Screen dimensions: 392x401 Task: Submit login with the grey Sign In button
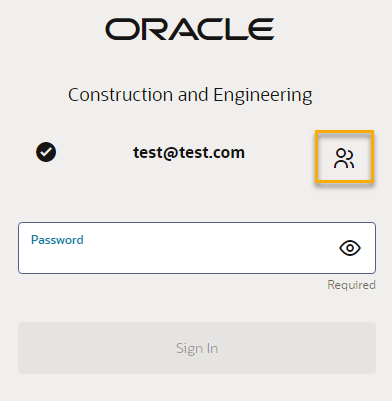pos(197,348)
